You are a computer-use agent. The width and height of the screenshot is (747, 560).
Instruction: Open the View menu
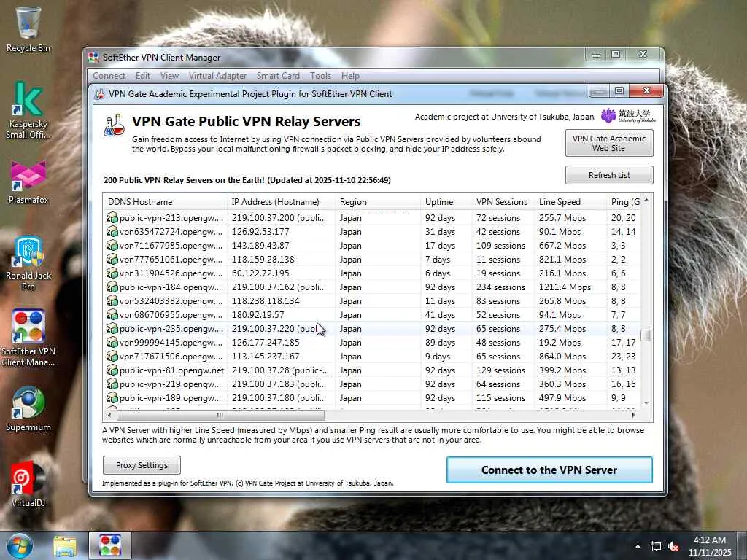coord(169,76)
